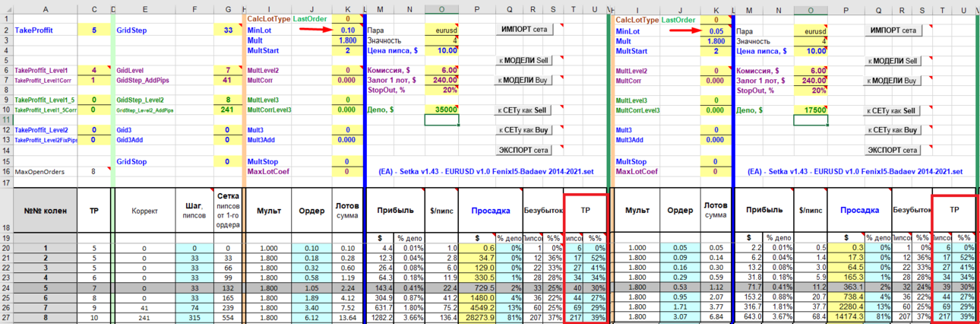The image size is (980, 324).
Task: Select row header 24
Action: point(6,287)
